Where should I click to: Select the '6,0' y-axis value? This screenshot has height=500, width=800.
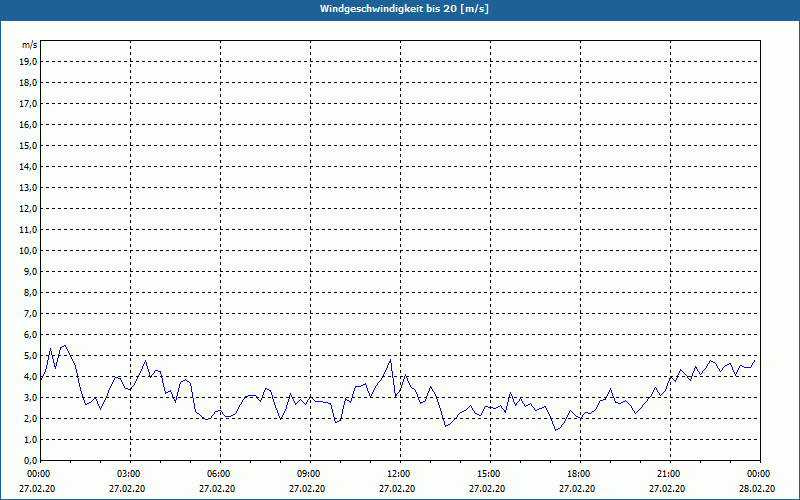(x=31, y=335)
